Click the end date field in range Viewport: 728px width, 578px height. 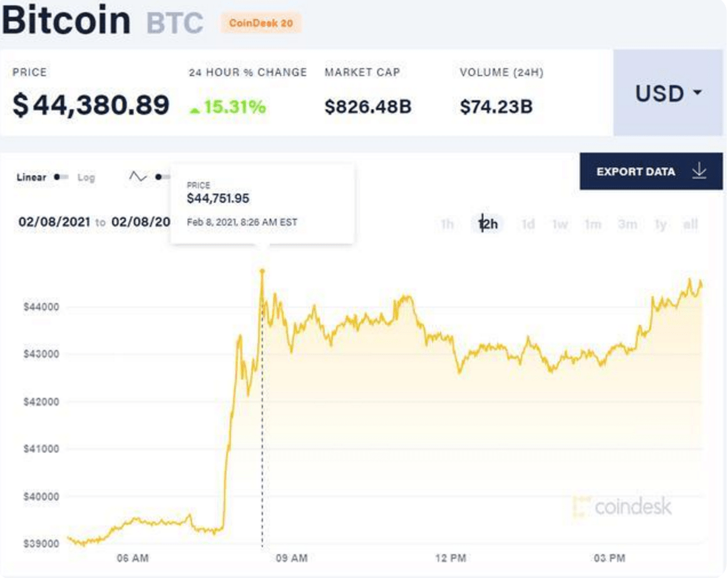tap(141, 221)
